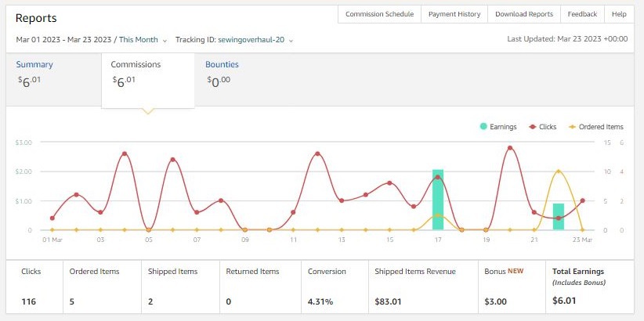
Task: Select the Clicks data point on 01 Mar
Action: coord(52,218)
